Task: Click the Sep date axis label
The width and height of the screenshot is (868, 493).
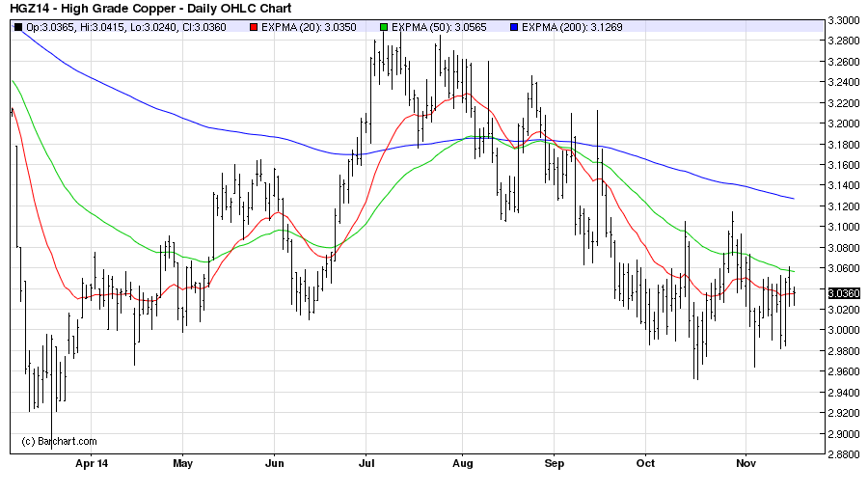Action: 554,463
